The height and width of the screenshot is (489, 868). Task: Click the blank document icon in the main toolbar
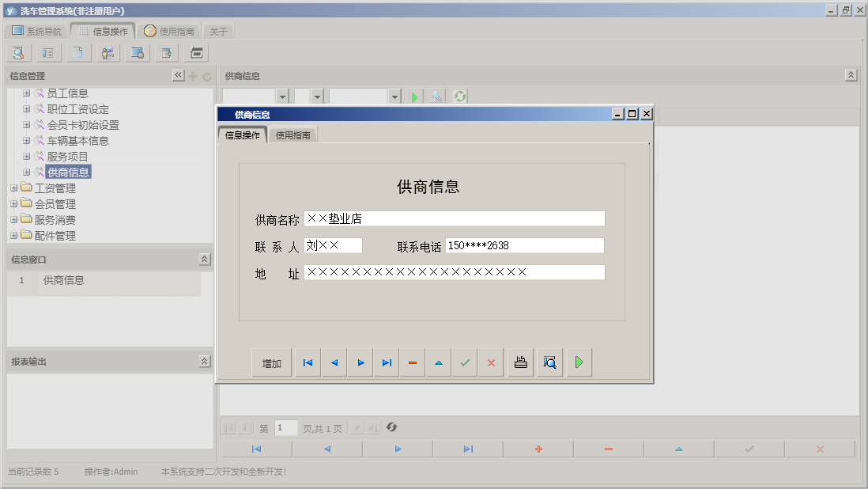(77, 53)
